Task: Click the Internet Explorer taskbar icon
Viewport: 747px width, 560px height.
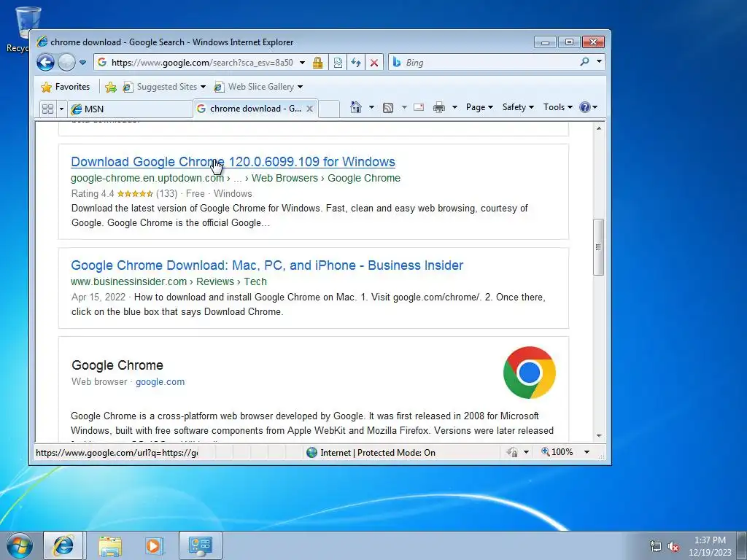Action: 64,545
